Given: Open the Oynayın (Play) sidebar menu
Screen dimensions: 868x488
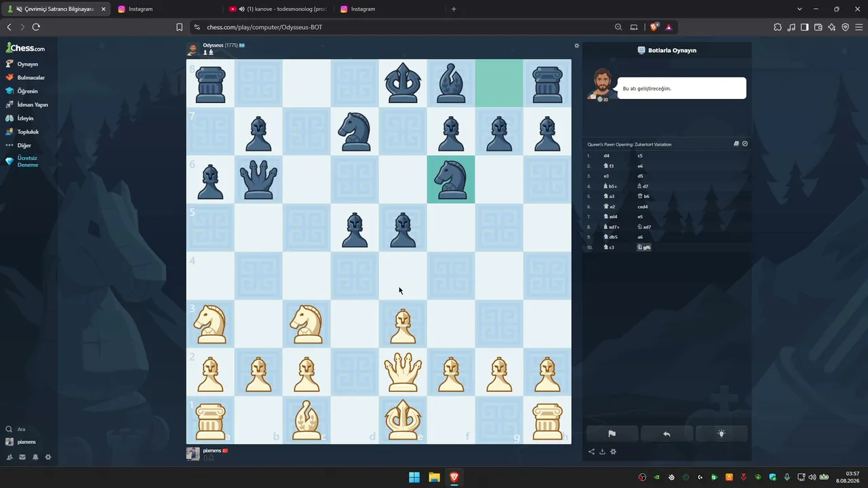Looking at the screenshot, I should click(x=22, y=64).
